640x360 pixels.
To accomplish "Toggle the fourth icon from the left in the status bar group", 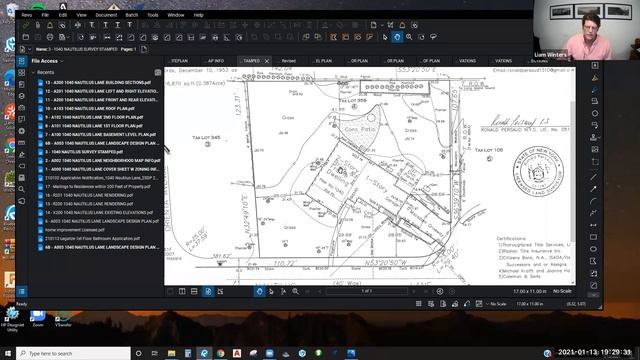I will [x=455, y=304].
